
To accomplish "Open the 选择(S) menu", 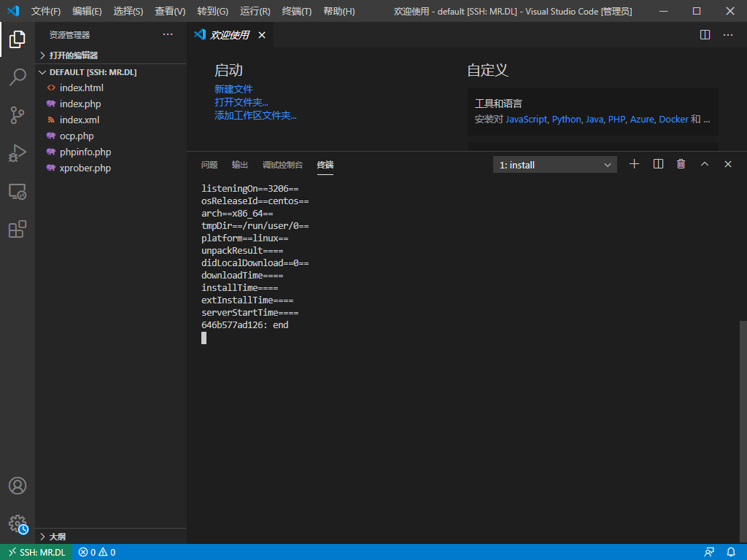I will [x=128, y=11].
